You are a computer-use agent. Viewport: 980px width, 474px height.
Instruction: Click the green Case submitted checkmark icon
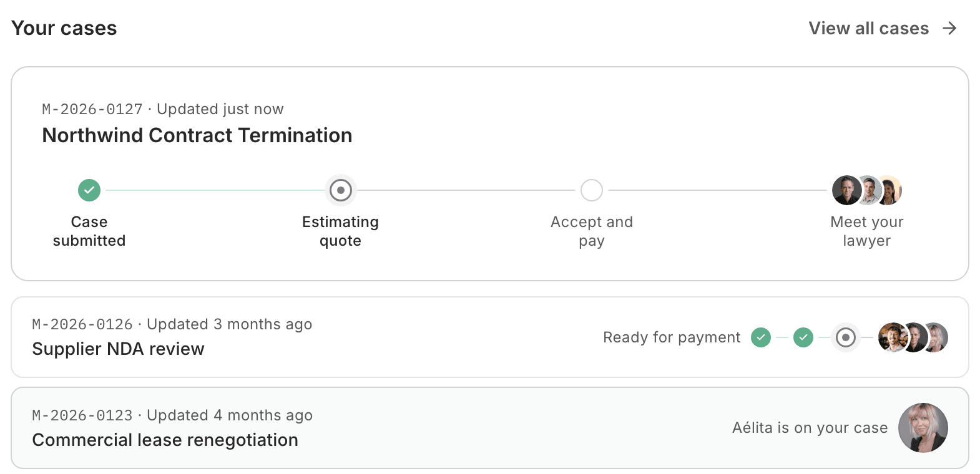[x=89, y=190]
